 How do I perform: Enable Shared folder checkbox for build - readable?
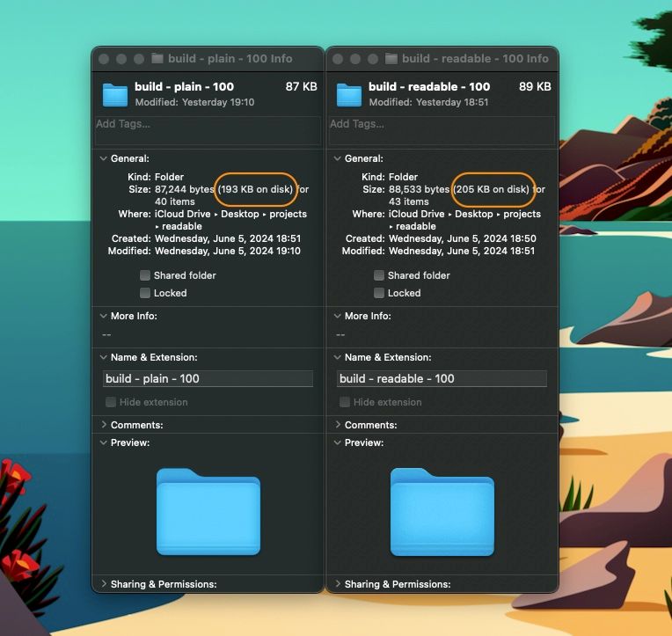379,275
